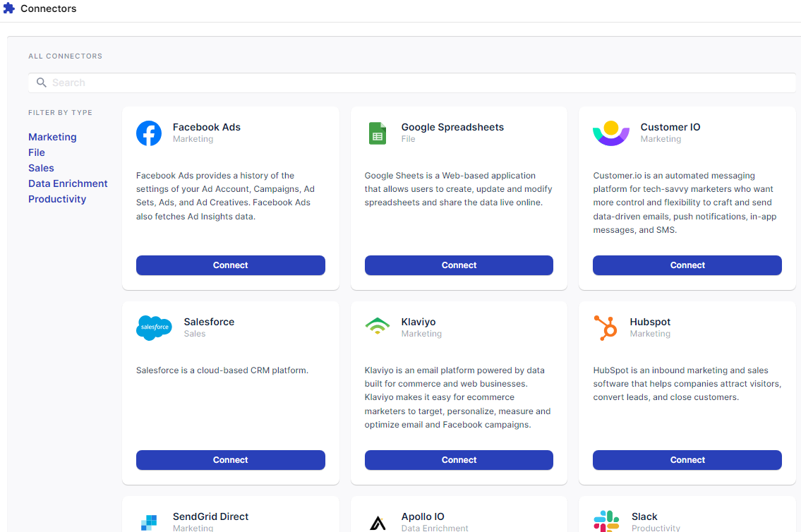Filter connectors by Data Enrichment

(68, 183)
